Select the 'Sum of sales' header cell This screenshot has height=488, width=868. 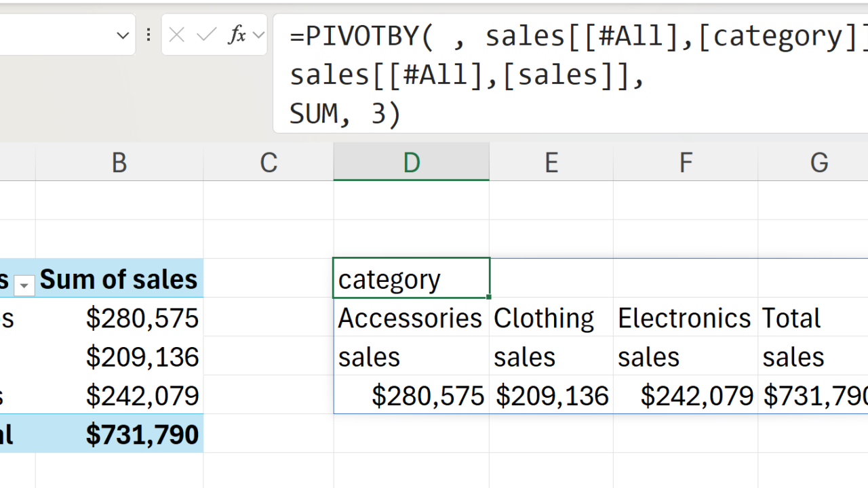click(119, 279)
